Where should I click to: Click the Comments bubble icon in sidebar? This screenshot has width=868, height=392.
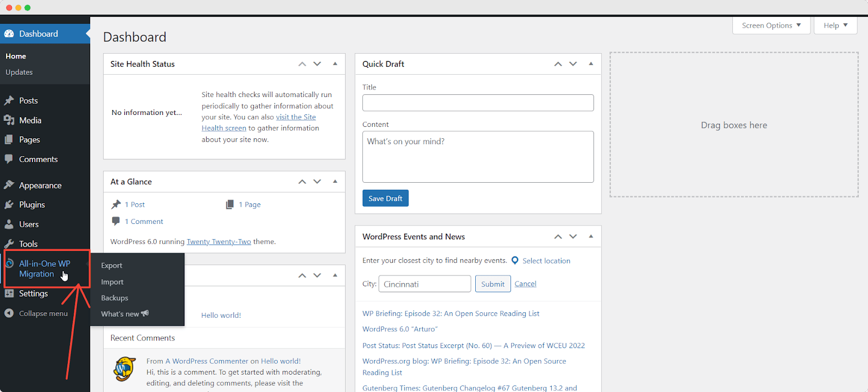(x=9, y=159)
